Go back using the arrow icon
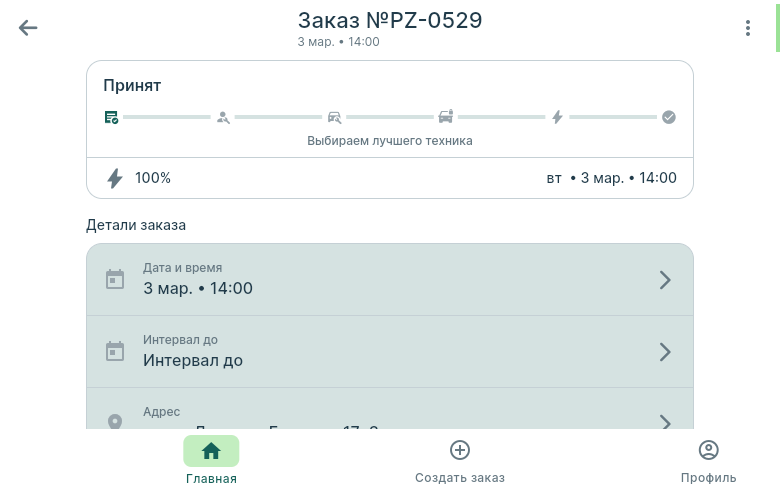The width and height of the screenshot is (780, 493). coord(28,28)
